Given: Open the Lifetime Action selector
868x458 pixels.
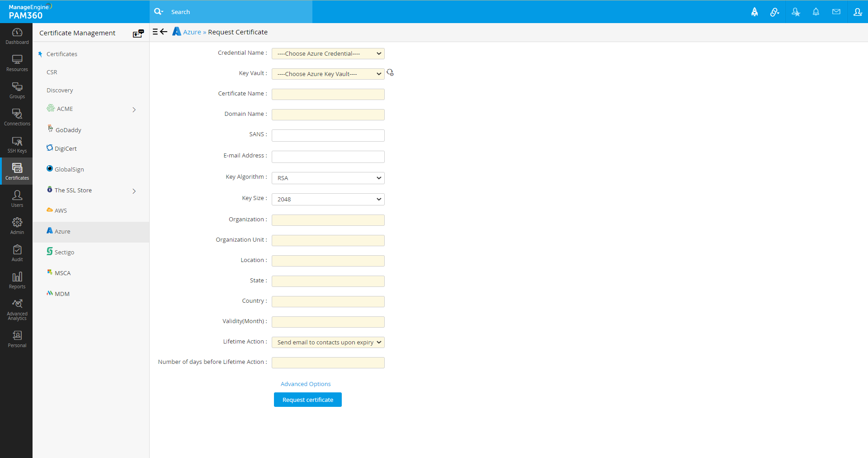Looking at the screenshot, I should [x=328, y=342].
